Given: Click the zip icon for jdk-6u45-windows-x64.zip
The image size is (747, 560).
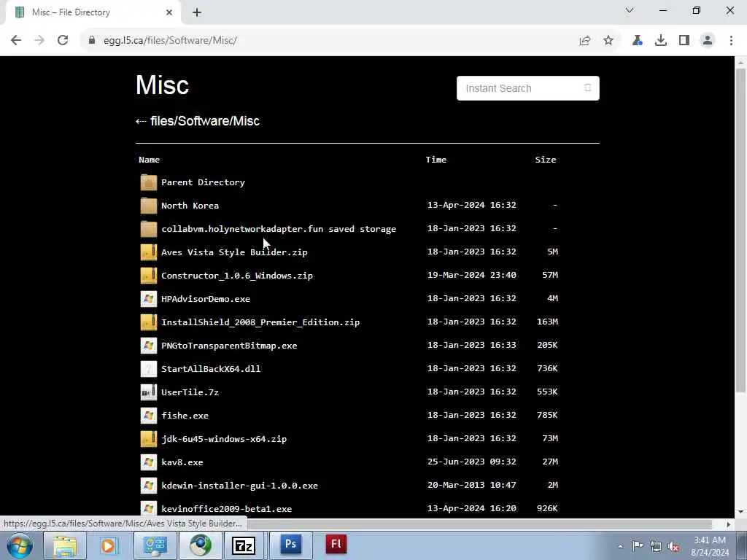Looking at the screenshot, I should (149, 439).
